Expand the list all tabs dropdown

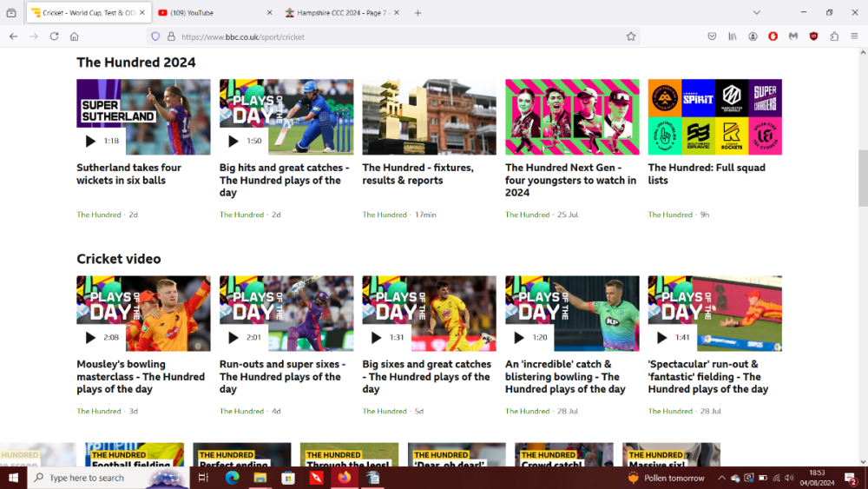tap(756, 13)
